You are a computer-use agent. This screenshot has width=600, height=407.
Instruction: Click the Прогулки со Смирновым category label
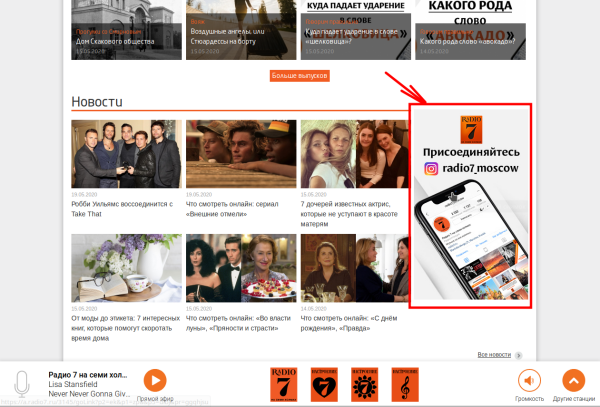click(x=108, y=32)
